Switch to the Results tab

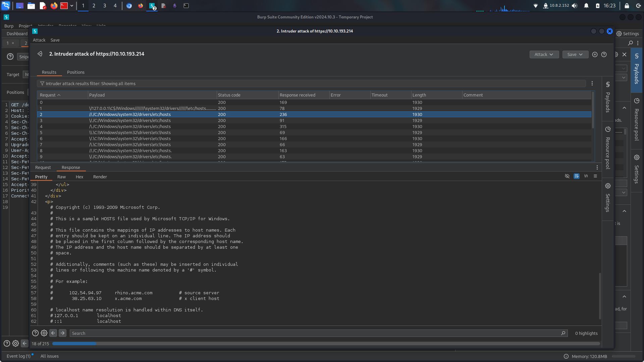pyautogui.click(x=49, y=72)
